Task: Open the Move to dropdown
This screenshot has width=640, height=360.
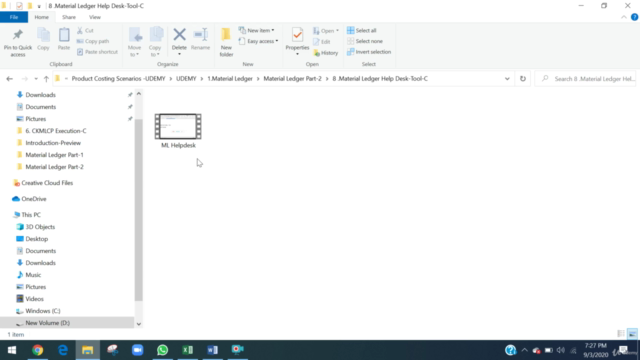Action: coord(134,42)
